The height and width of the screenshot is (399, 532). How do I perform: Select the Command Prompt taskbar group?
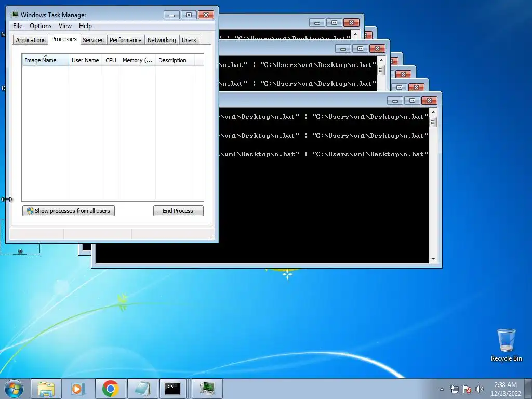pos(173,389)
